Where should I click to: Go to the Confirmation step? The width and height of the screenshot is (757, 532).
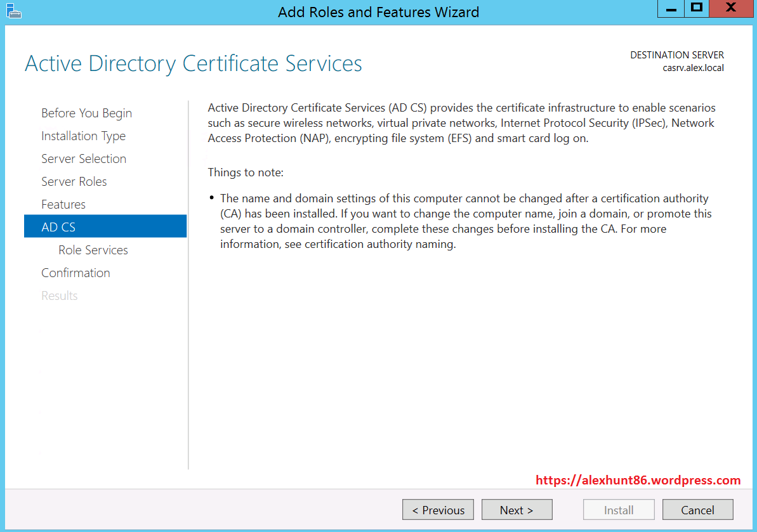(x=76, y=273)
